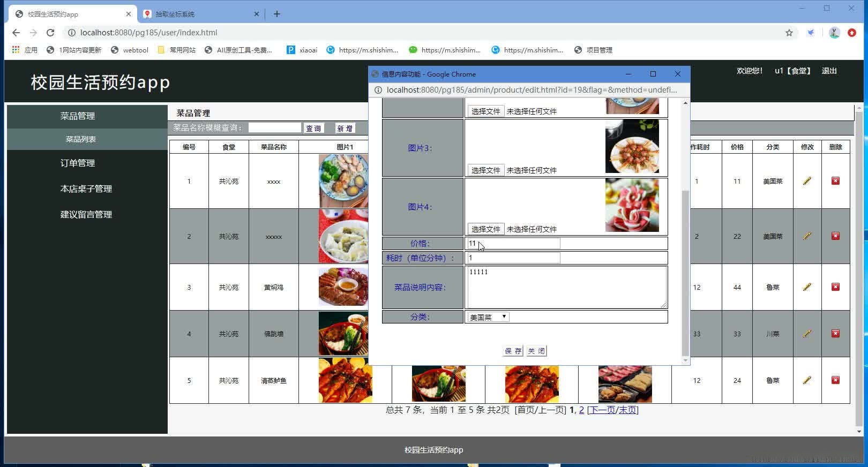Open 订单管理 in sidebar

[78, 163]
